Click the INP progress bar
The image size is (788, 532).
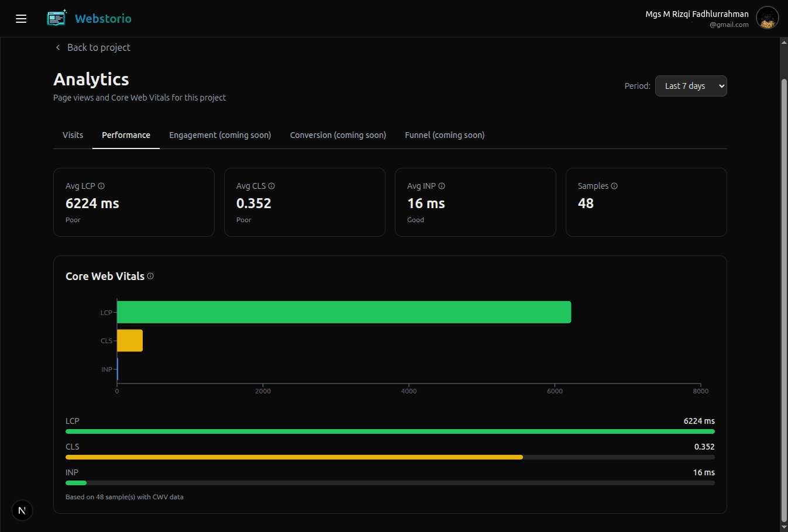(390, 483)
